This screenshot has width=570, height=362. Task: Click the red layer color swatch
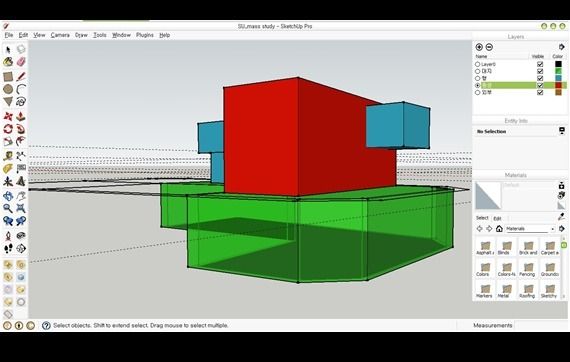[558, 85]
